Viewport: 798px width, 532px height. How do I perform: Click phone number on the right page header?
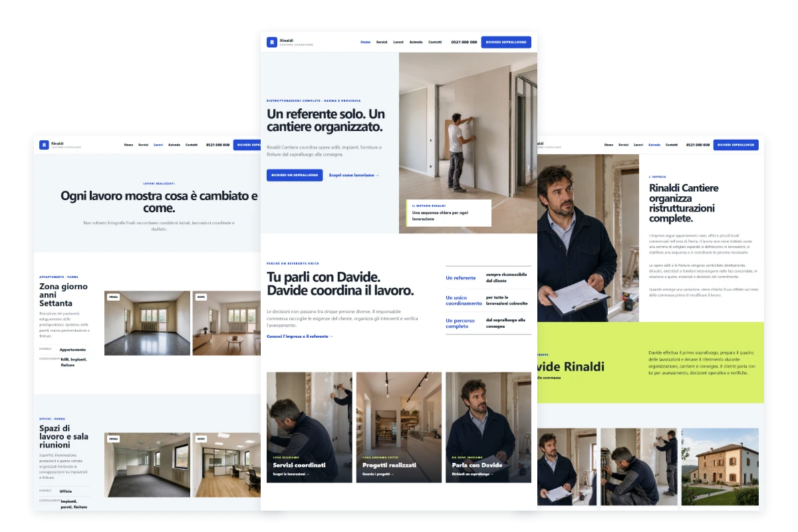698,144
